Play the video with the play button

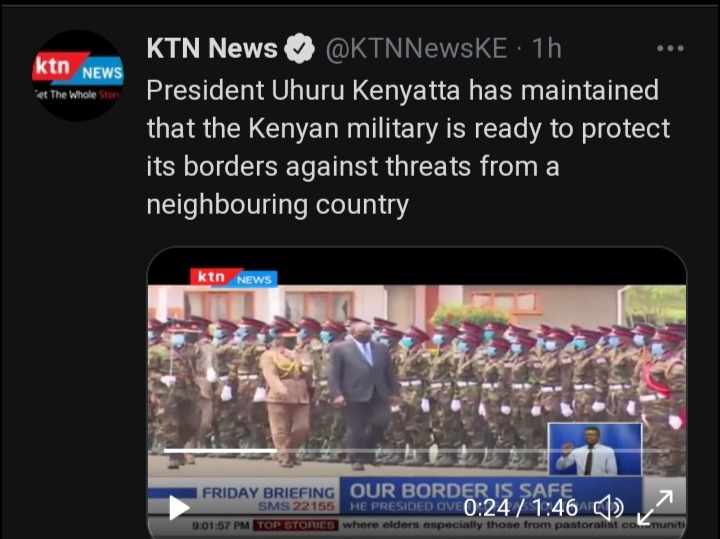[179, 508]
